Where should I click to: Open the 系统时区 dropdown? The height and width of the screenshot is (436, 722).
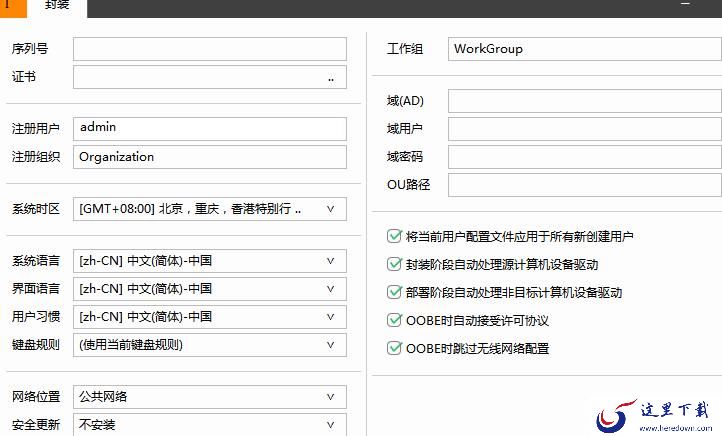[330, 209]
